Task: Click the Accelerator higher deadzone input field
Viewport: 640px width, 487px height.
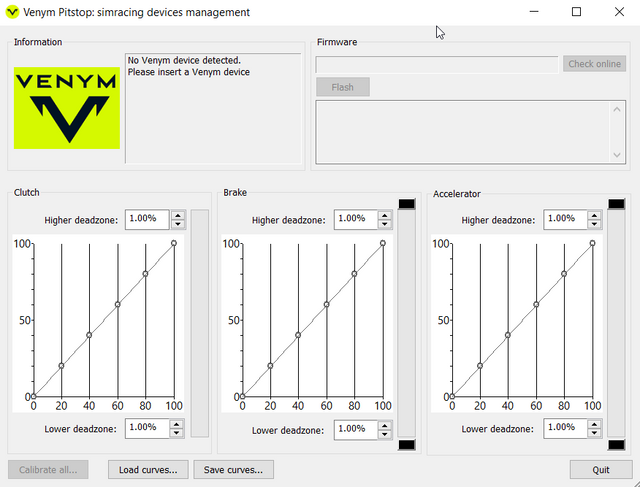Action: pyautogui.click(x=565, y=220)
